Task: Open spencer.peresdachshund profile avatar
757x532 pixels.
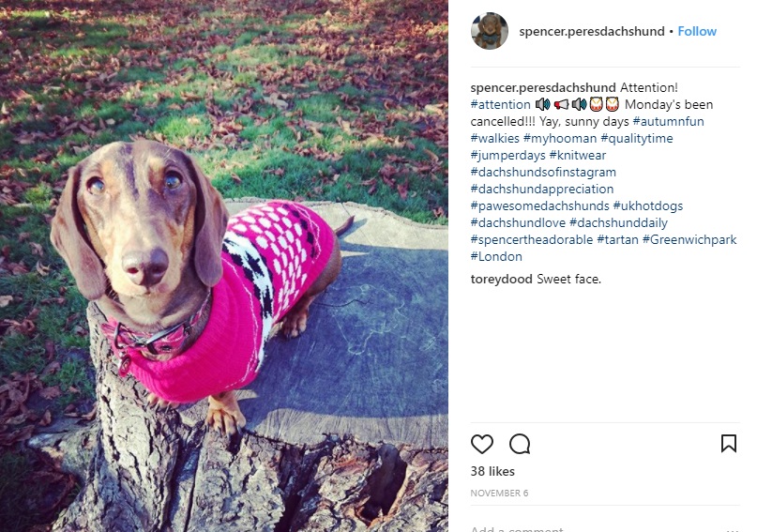Action: [490, 31]
